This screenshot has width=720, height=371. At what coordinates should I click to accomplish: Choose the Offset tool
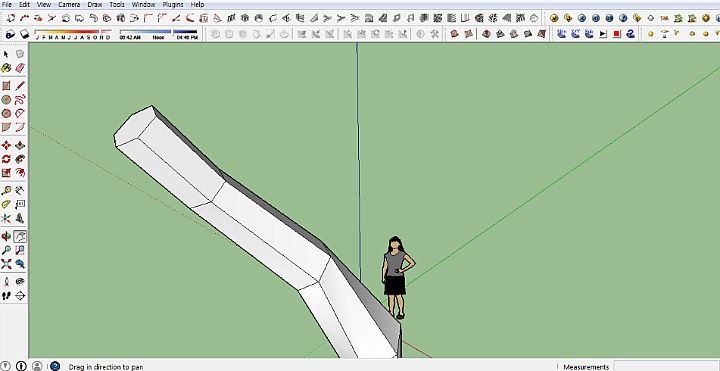point(20,173)
